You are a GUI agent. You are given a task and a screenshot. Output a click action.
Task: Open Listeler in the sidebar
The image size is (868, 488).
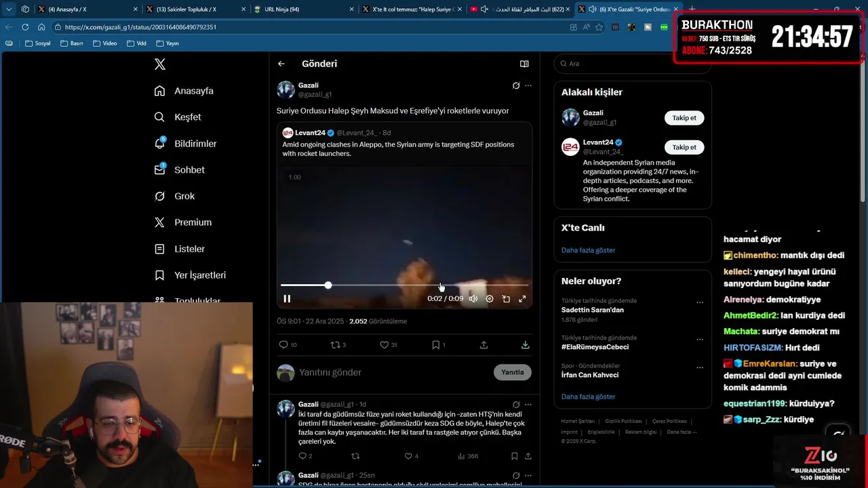(x=179, y=249)
